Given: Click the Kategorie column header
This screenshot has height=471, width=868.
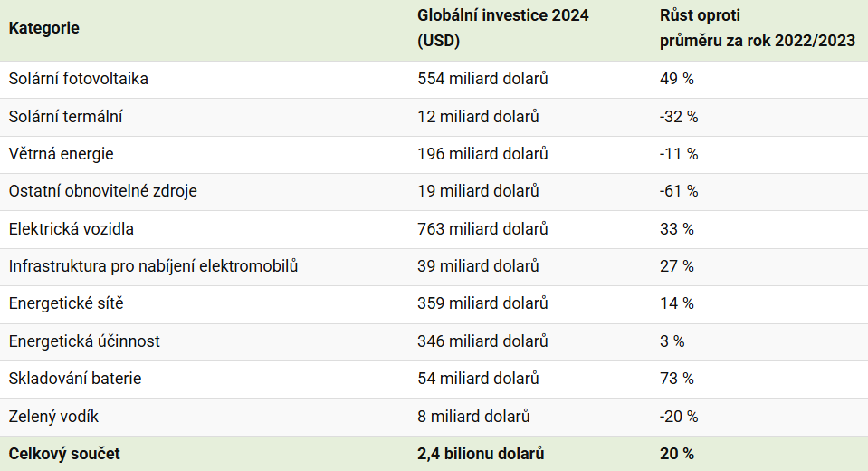Looking at the screenshot, I should click(x=44, y=28).
